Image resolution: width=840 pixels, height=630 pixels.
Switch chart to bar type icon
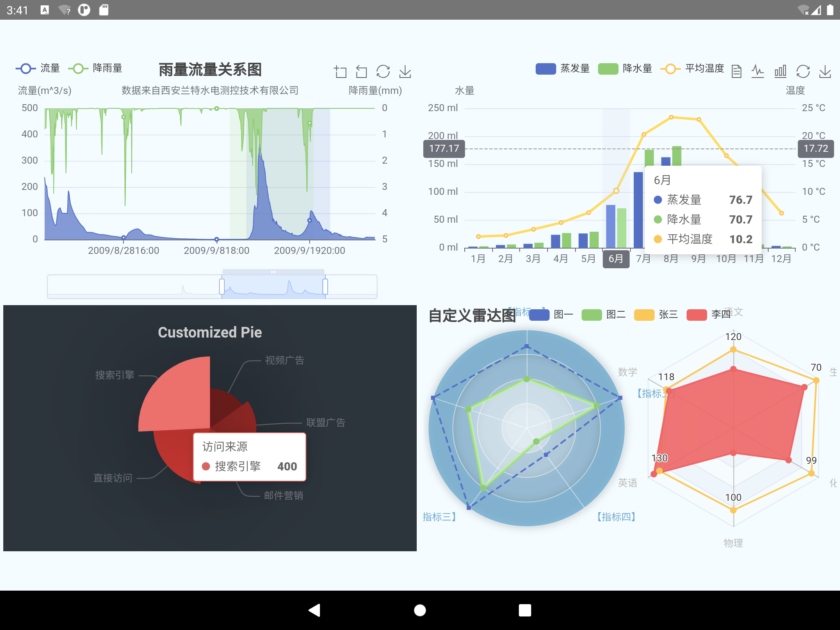tap(780, 71)
